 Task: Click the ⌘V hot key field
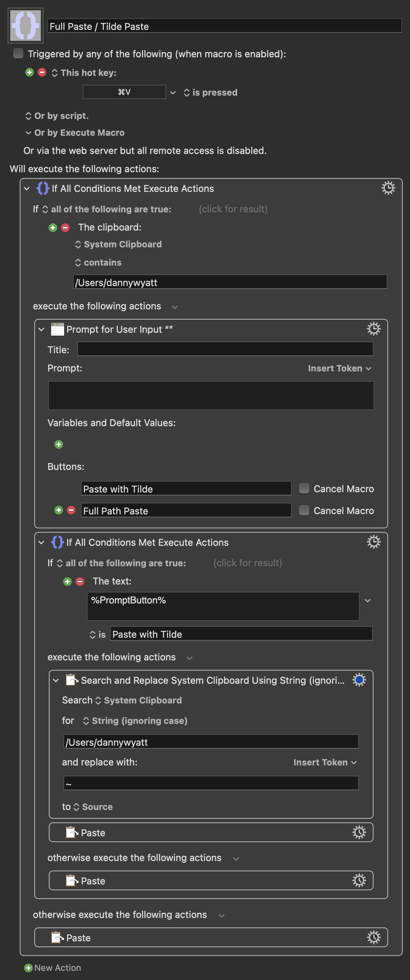point(124,92)
